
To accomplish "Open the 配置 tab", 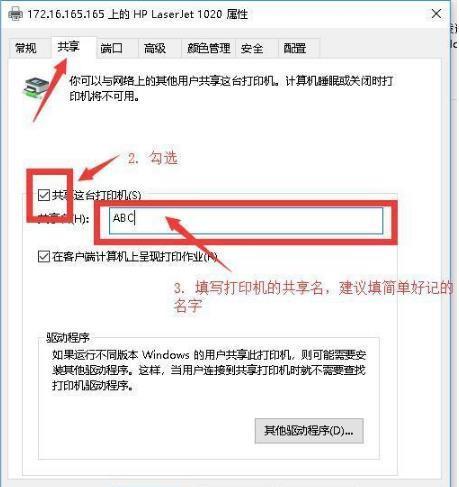I will (x=295, y=48).
